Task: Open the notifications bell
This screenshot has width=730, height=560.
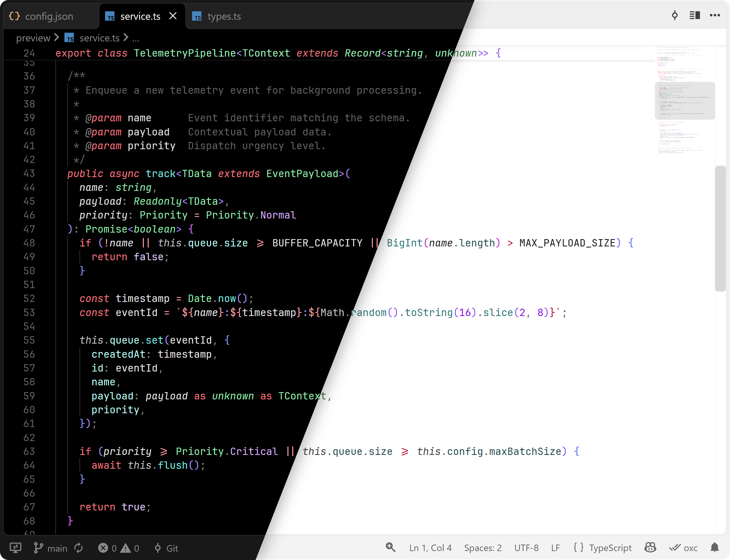Action: point(714,547)
